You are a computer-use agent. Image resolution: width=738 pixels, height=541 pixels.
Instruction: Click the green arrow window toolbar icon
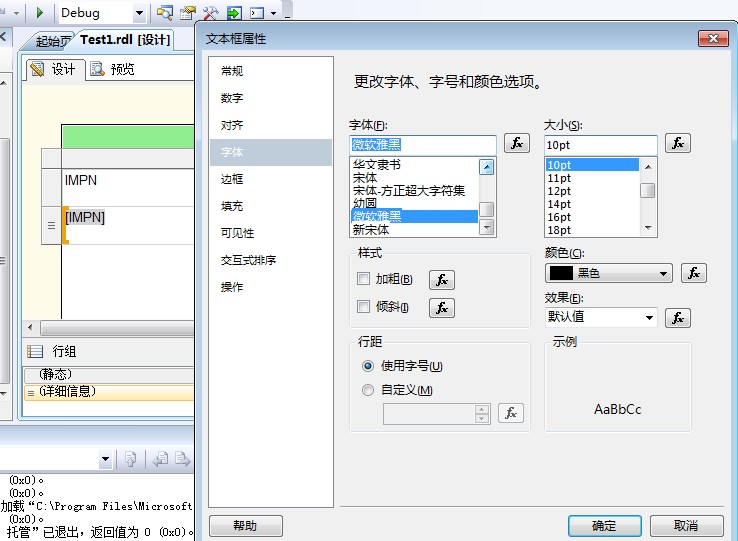tap(234, 13)
